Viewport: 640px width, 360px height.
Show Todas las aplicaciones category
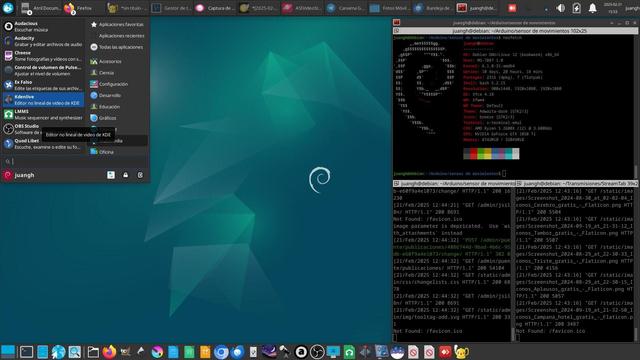click(x=117, y=47)
